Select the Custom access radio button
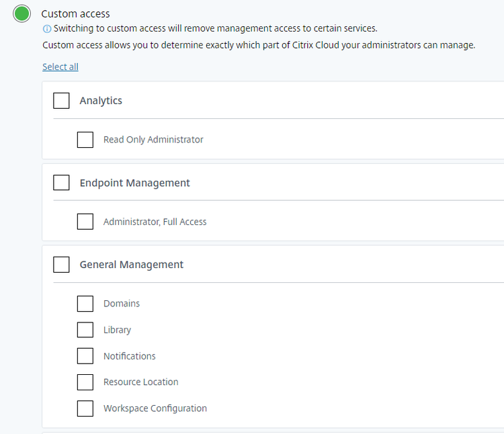The height and width of the screenshot is (434, 504). 22,13
